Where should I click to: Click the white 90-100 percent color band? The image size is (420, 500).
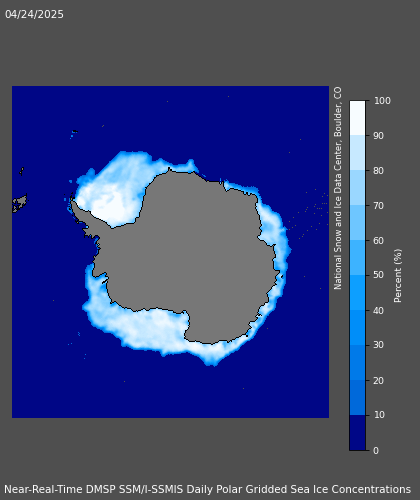tap(358, 118)
